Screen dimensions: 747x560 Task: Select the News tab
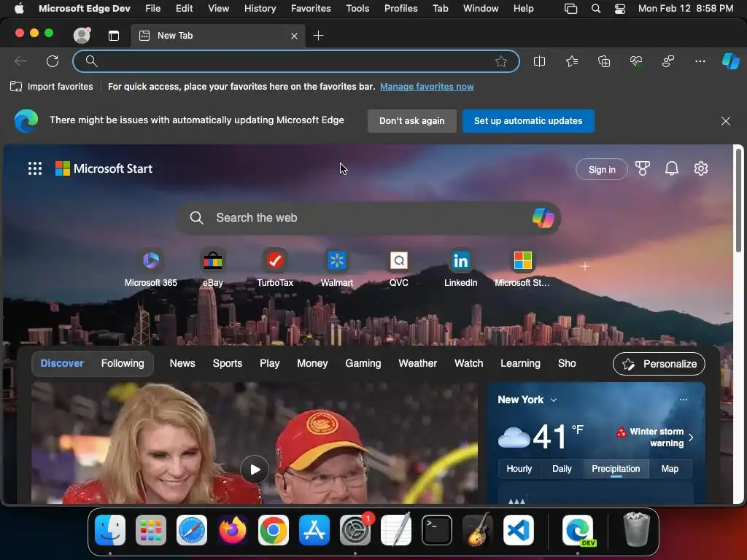tap(182, 363)
